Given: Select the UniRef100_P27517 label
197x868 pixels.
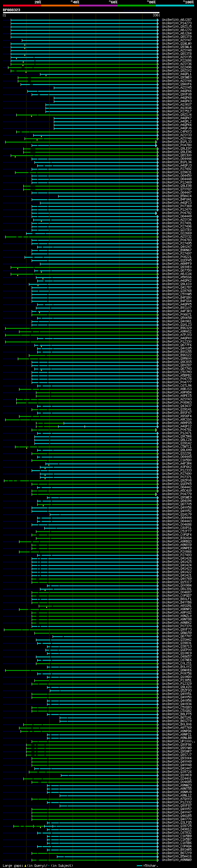Looking at the screenshot, I should point(177,111).
